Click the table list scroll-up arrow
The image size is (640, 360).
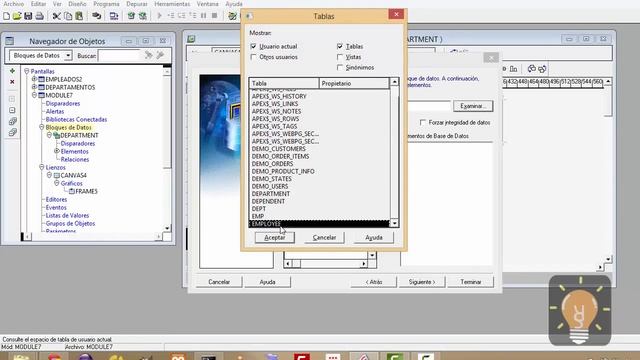(x=394, y=82)
